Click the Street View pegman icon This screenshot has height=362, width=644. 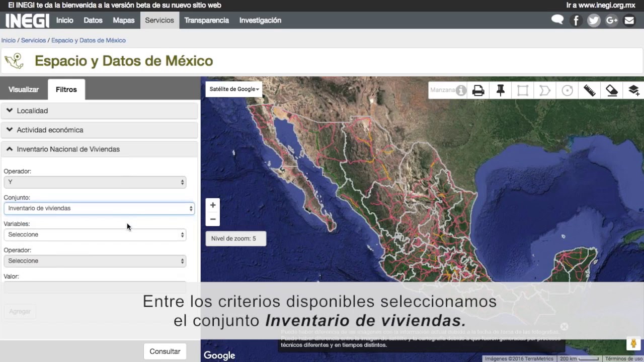[x=633, y=343]
